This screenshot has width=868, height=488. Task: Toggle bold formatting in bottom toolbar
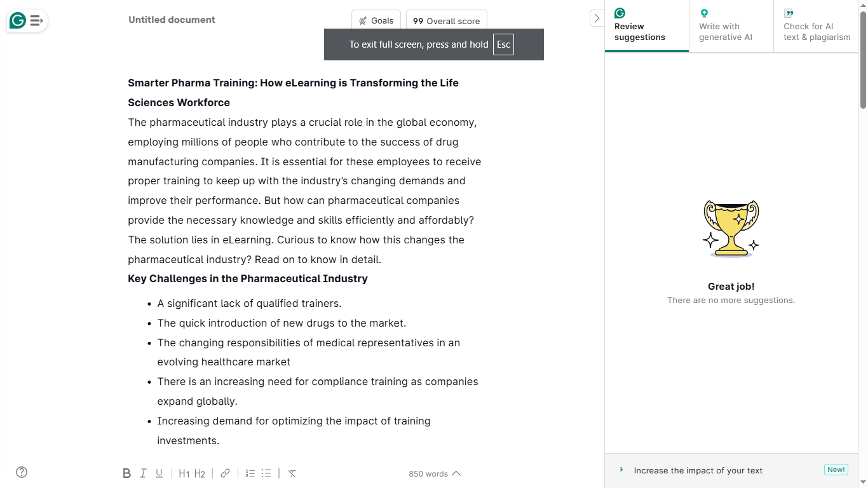click(x=126, y=473)
